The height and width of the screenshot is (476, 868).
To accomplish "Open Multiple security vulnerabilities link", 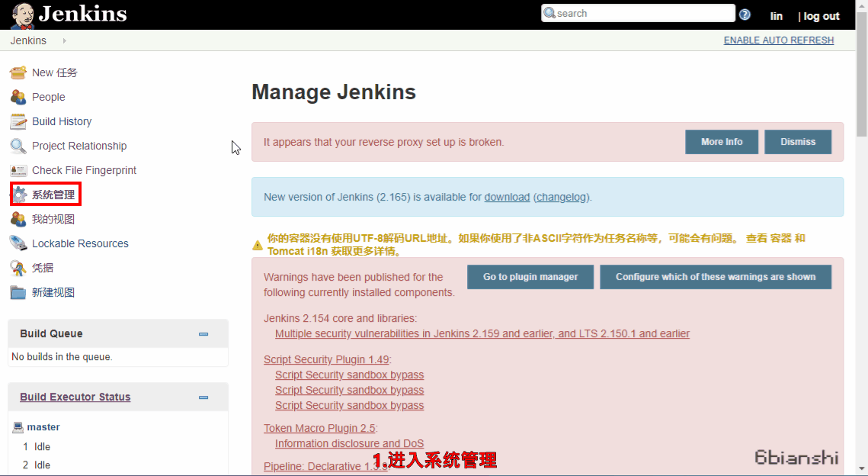I will pos(482,333).
